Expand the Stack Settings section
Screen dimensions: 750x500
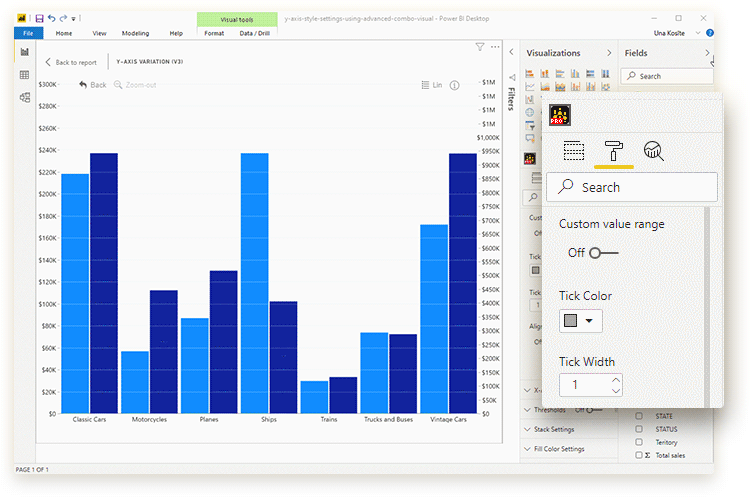[x=568, y=430]
